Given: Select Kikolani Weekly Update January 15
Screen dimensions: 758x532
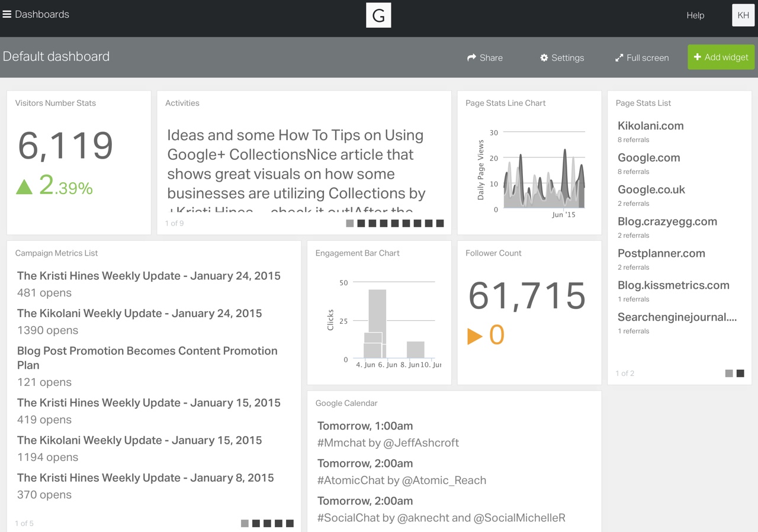Looking at the screenshot, I should click(139, 440).
